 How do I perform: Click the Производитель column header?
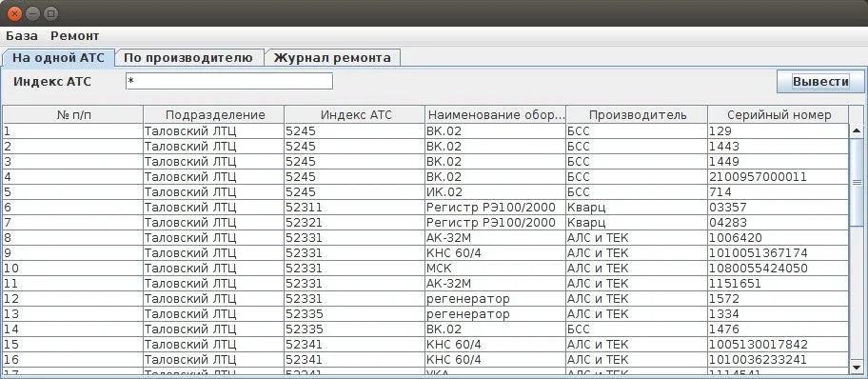(x=637, y=114)
